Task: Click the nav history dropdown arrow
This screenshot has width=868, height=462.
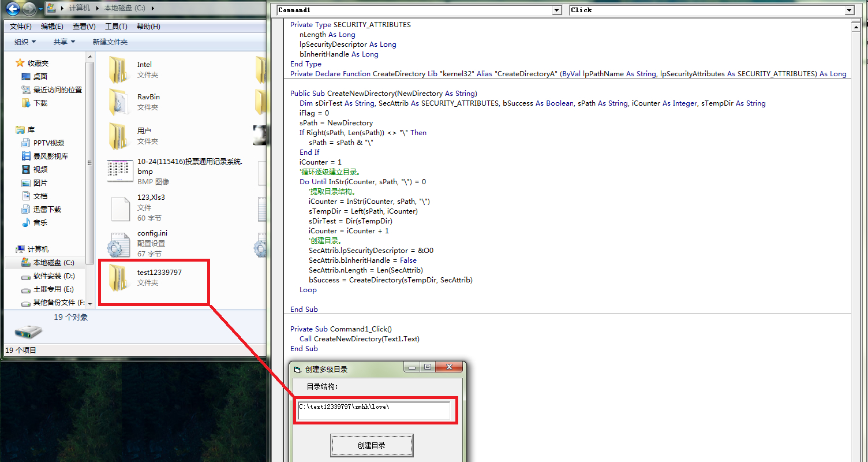Action: (x=40, y=9)
